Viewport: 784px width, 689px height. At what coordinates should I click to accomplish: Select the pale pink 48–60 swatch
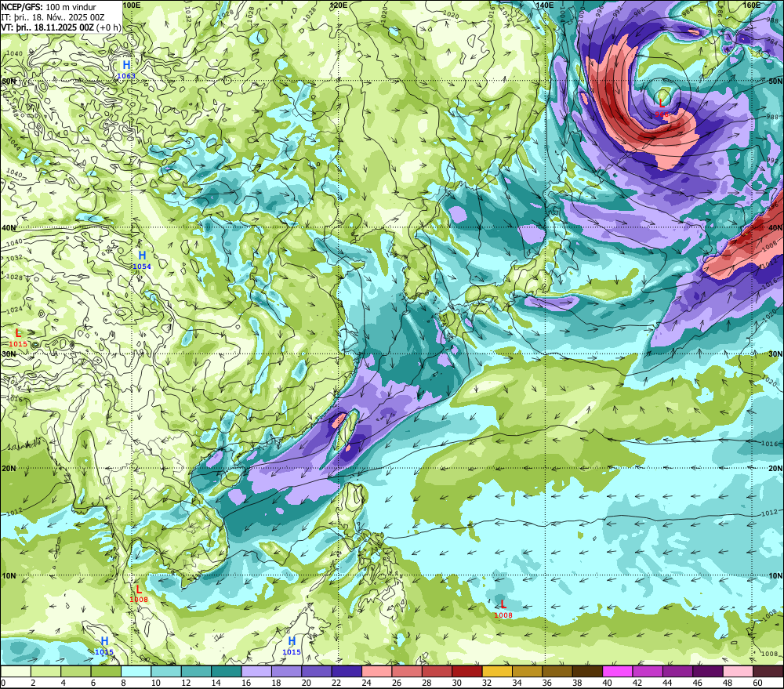click(738, 671)
